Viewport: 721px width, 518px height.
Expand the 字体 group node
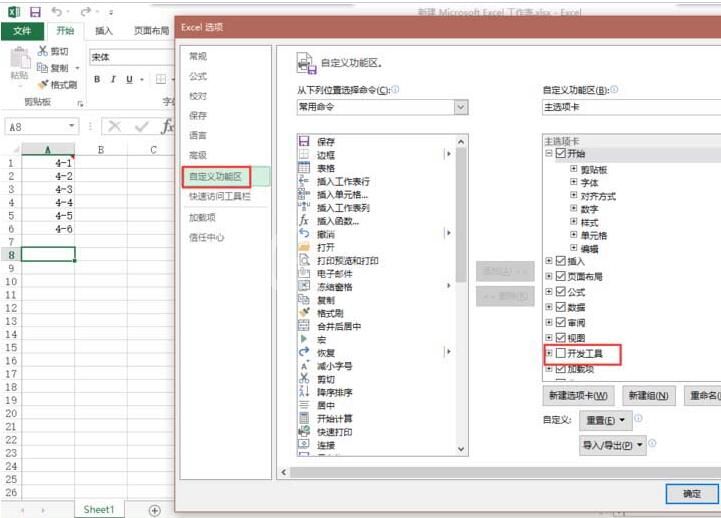[x=573, y=182]
